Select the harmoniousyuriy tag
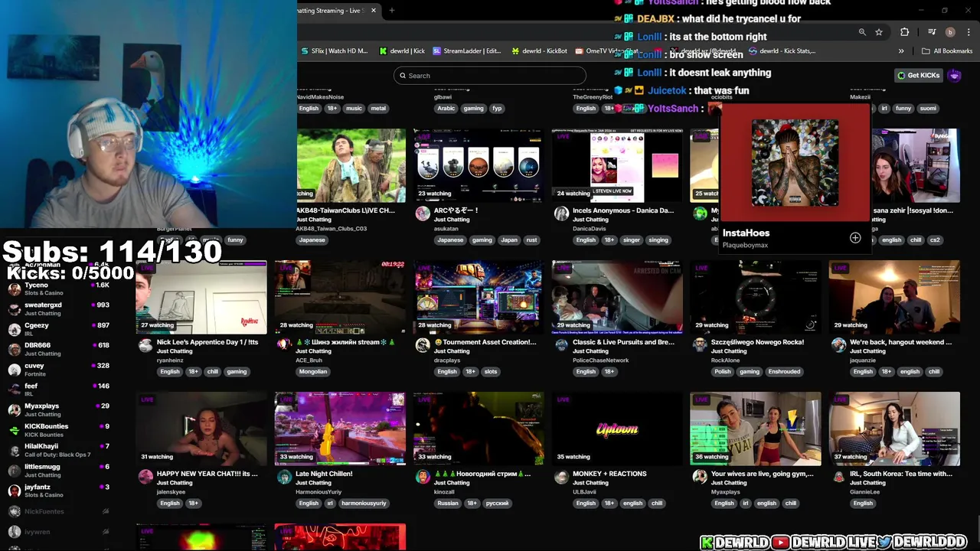This screenshot has height=551, width=980. [x=364, y=504]
